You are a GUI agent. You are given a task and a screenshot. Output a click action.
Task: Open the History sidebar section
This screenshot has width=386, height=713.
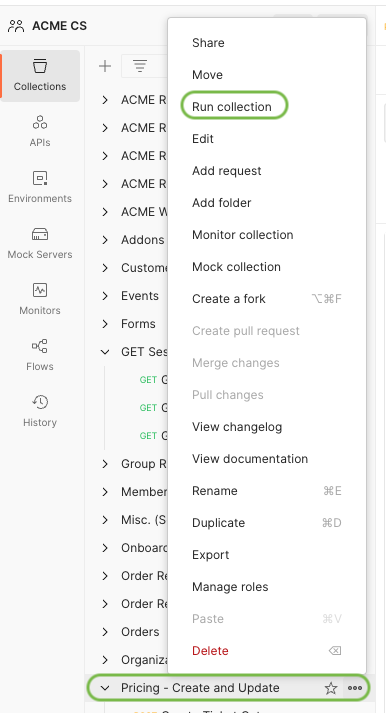coord(40,411)
